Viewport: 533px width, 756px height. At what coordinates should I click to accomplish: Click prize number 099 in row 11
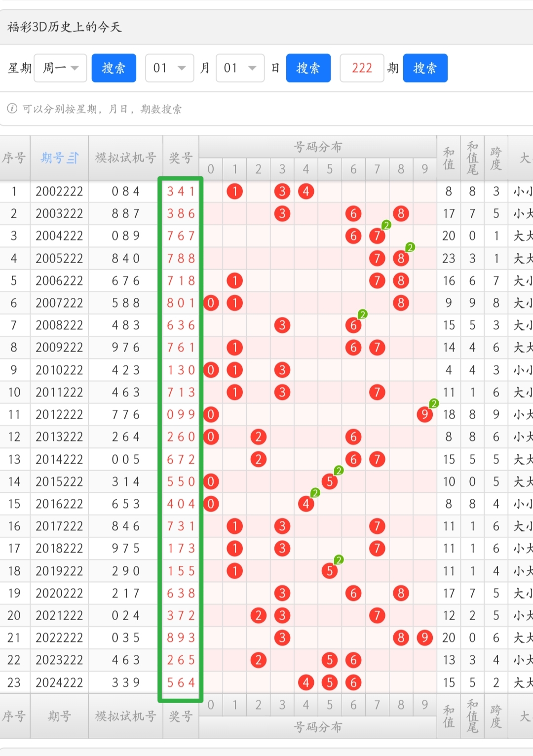click(x=181, y=415)
